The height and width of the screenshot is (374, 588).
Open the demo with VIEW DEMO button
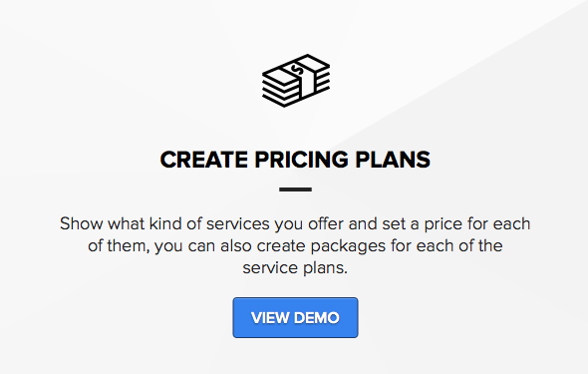coord(296,318)
